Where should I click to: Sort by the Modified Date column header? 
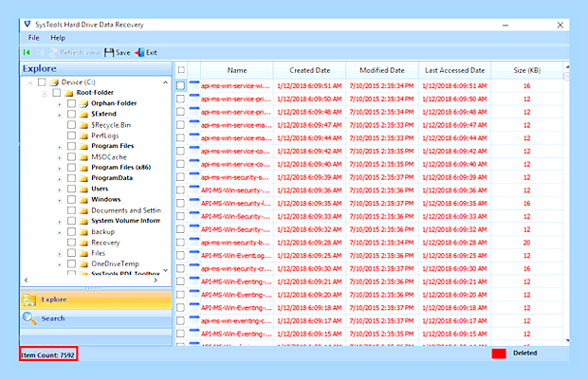click(x=382, y=70)
